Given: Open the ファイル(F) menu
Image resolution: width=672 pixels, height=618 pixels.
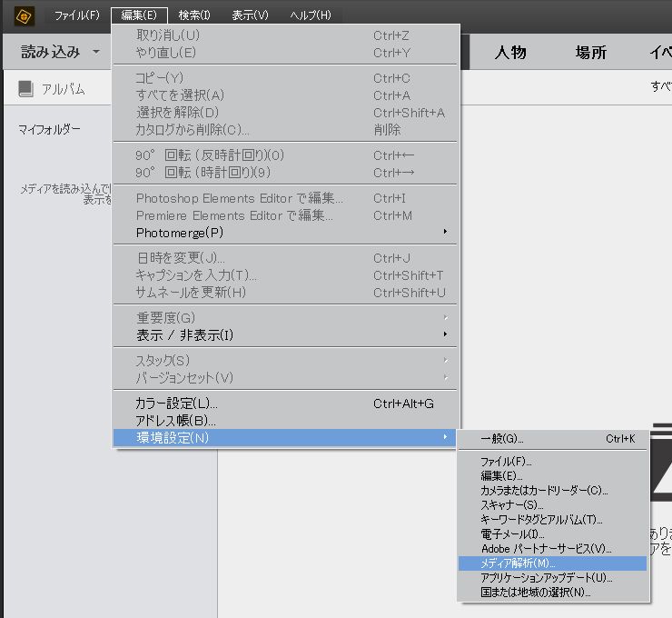Looking at the screenshot, I should [x=76, y=15].
